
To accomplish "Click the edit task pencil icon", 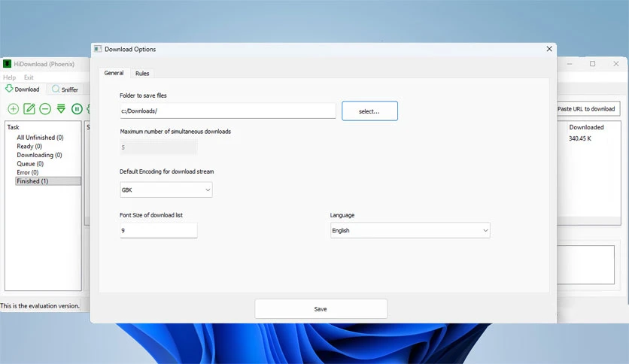I will [x=29, y=108].
